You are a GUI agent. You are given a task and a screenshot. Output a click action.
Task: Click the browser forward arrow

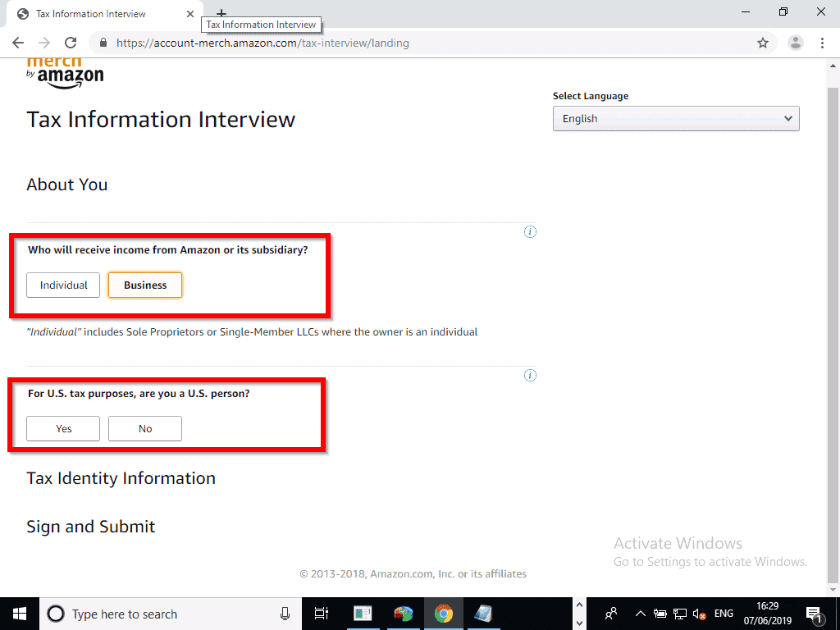[44, 43]
